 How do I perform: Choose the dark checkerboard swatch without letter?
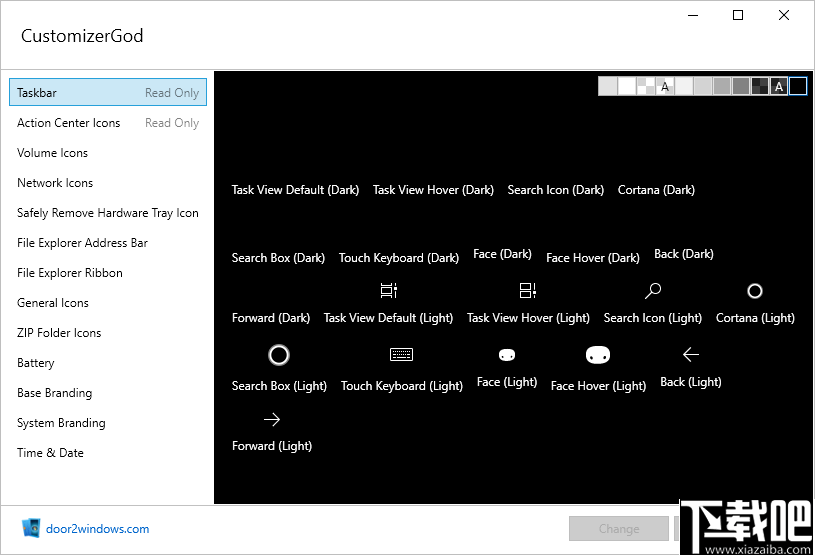[760, 86]
